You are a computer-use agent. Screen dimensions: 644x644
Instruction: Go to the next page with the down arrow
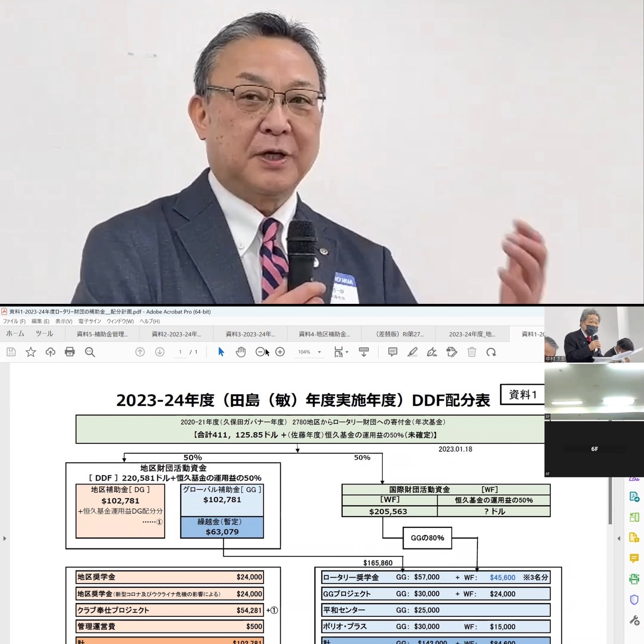tap(159, 352)
